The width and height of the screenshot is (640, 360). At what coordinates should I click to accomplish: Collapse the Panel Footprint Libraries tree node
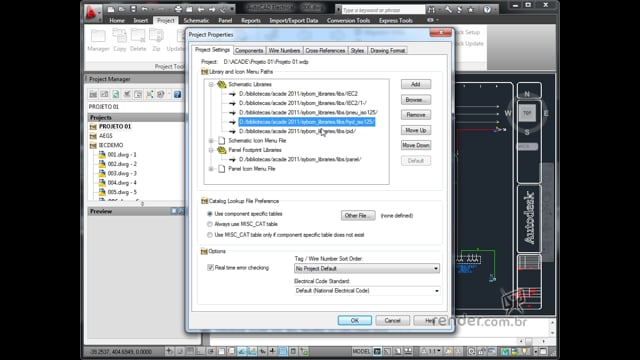(211, 150)
